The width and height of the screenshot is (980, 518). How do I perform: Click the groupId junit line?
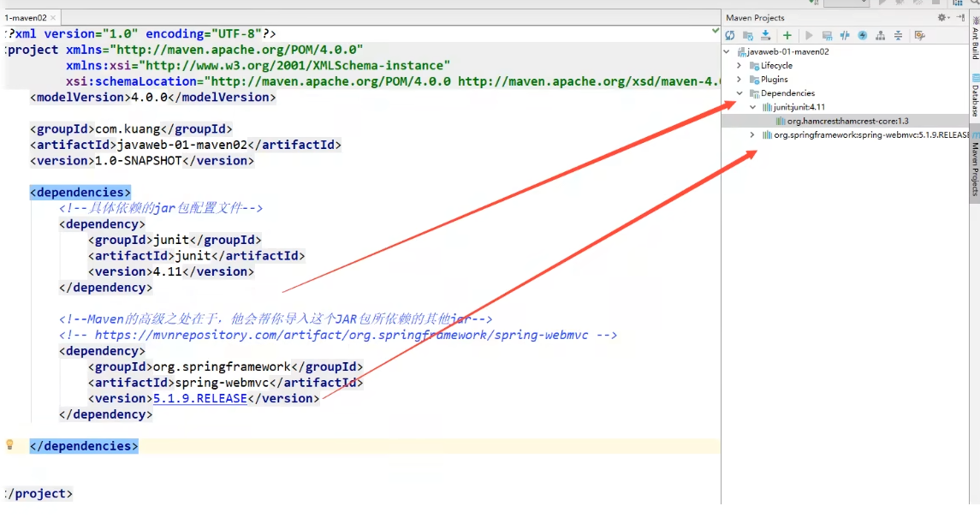click(x=175, y=240)
